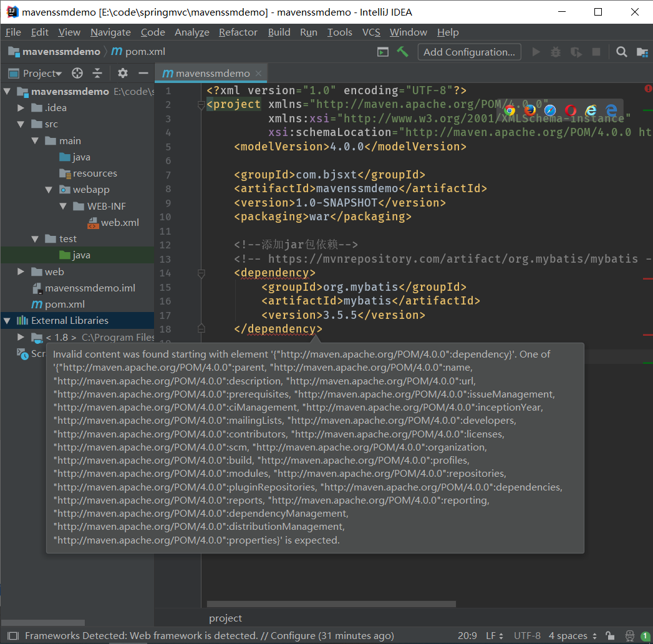Open the Build menu

tap(279, 32)
